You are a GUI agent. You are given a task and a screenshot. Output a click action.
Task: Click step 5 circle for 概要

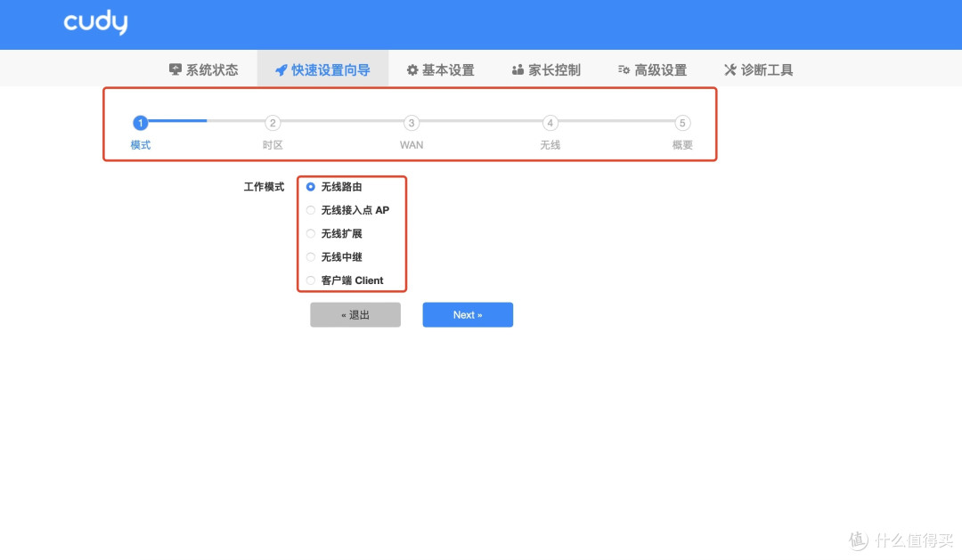tap(682, 123)
